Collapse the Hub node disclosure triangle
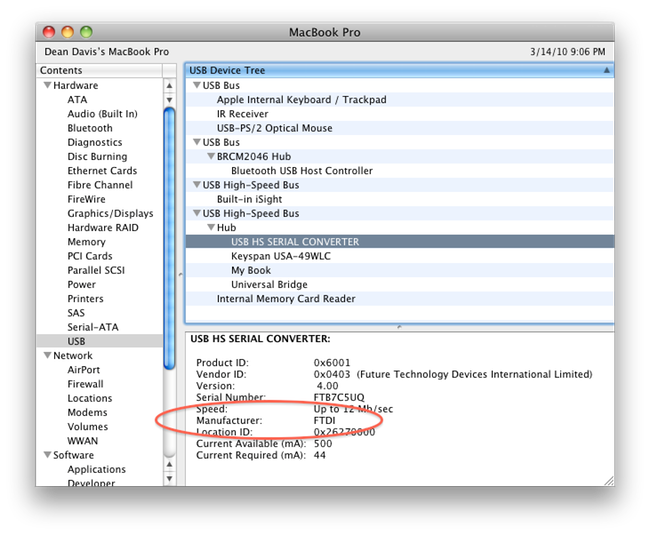 [x=211, y=228]
